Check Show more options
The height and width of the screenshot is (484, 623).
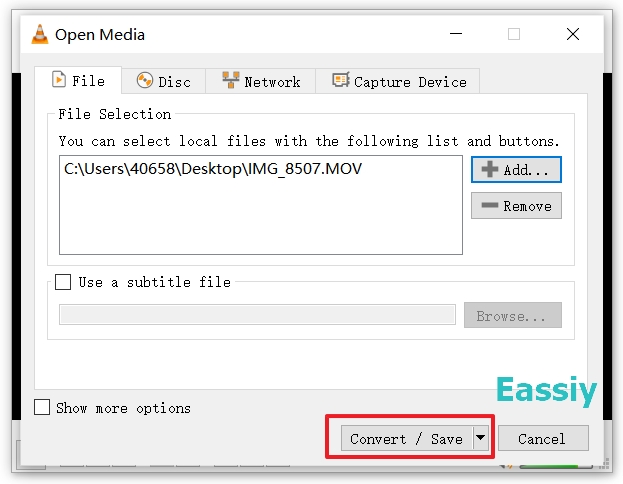click(42, 408)
